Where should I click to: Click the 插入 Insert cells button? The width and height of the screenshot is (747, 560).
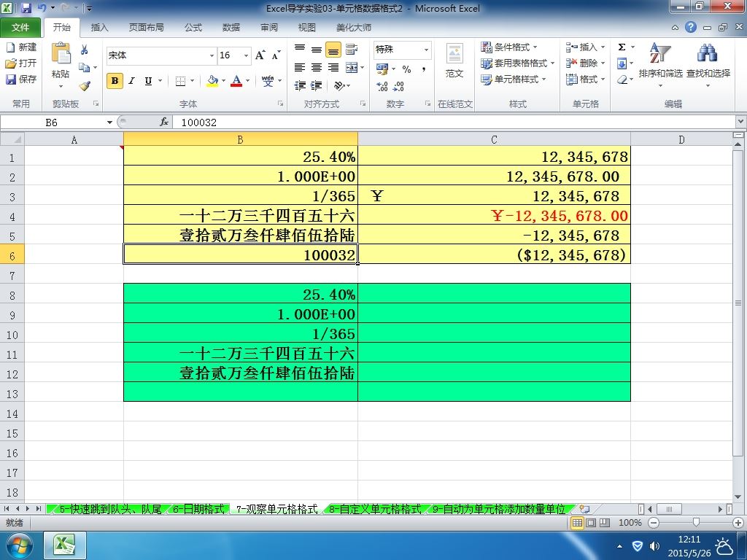click(x=585, y=47)
